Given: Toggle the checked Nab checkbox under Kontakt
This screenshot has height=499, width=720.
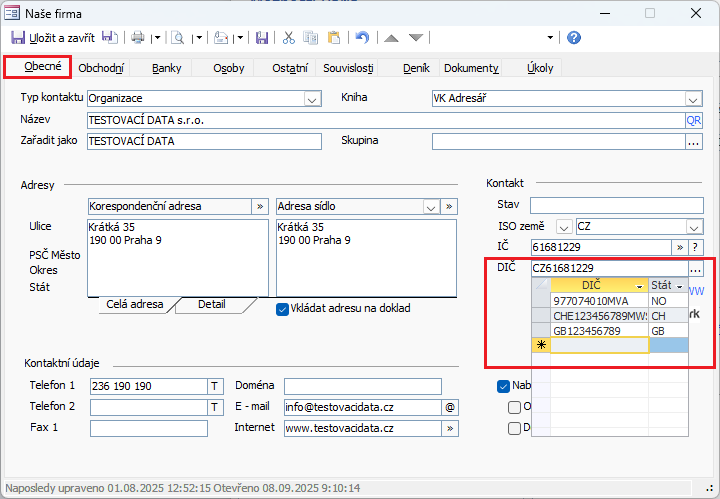Looking at the screenshot, I should [x=504, y=386].
